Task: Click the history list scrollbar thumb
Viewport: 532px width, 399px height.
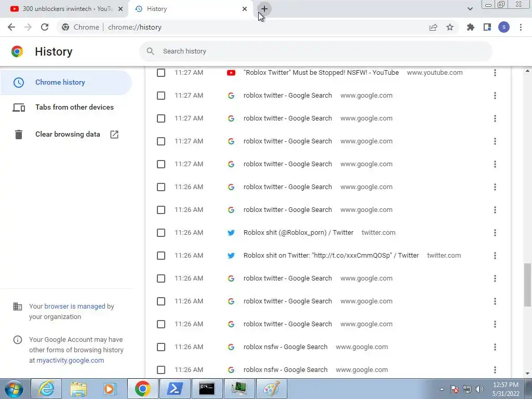Action: pos(528,284)
